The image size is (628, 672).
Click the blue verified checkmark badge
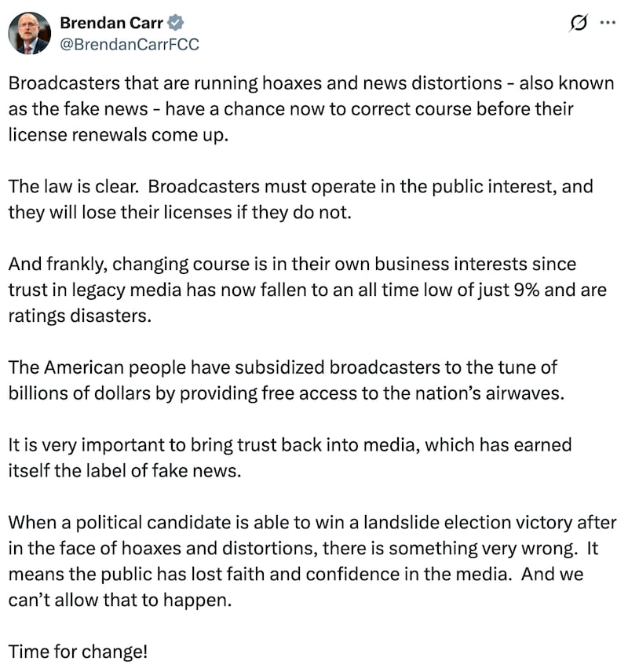coord(177,24)
